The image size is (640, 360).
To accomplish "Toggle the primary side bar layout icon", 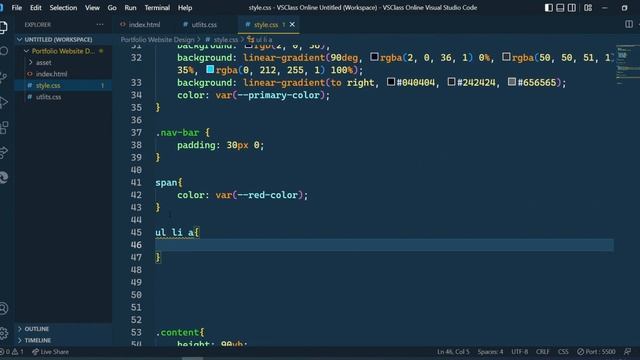I will click(x=549, y=8).
